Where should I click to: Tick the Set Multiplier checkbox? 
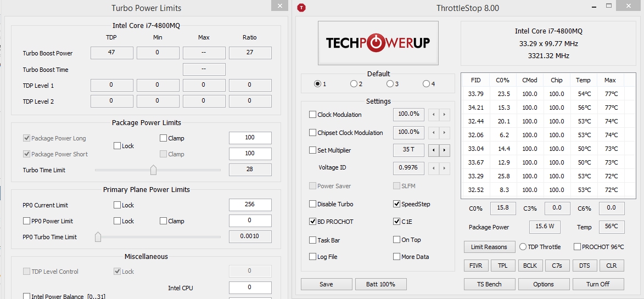[312, 150]
